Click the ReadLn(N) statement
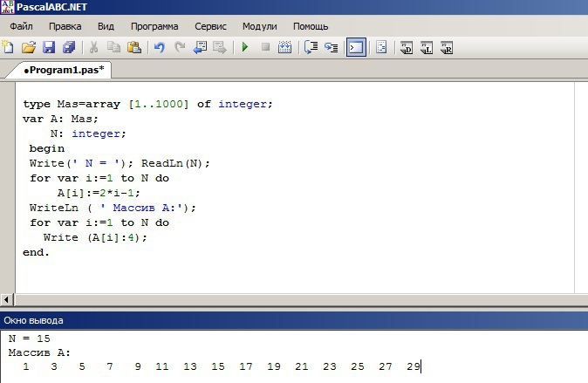 coord(175,163)
